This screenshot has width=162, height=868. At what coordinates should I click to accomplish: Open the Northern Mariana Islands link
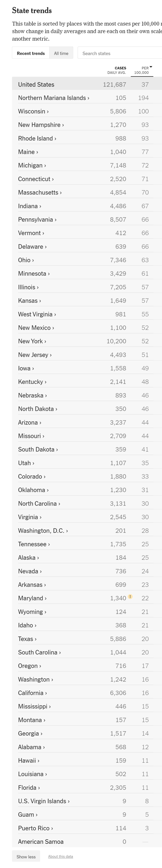click(54, 98)
